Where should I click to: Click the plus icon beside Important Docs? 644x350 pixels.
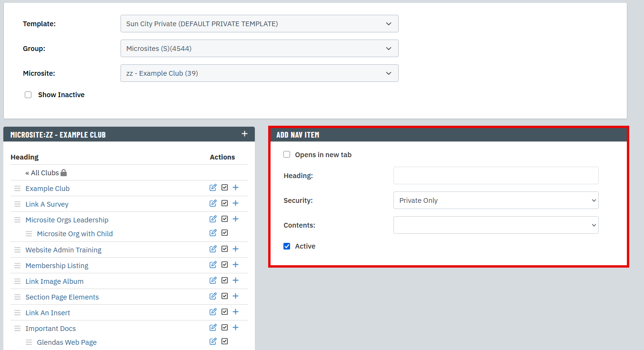235,328
